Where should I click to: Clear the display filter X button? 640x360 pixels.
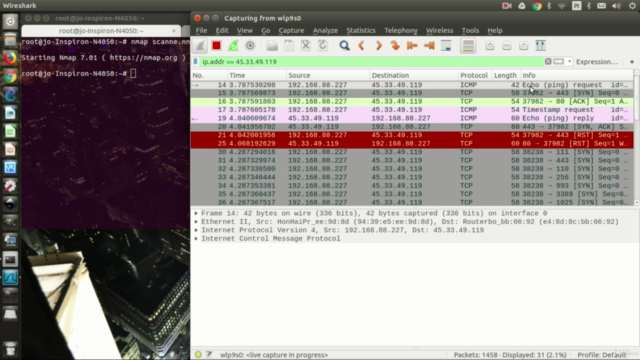[548, 62]
